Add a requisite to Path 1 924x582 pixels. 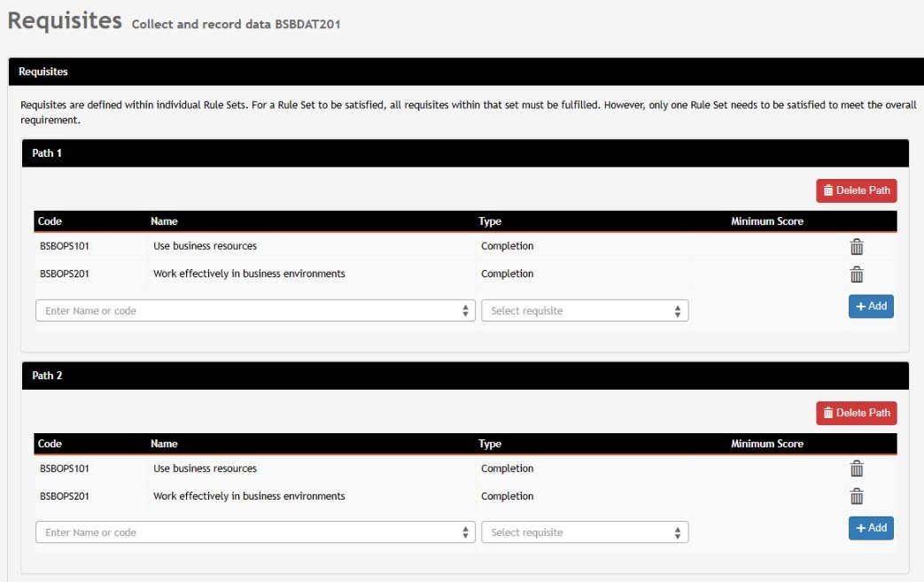(x=871, y=307)
